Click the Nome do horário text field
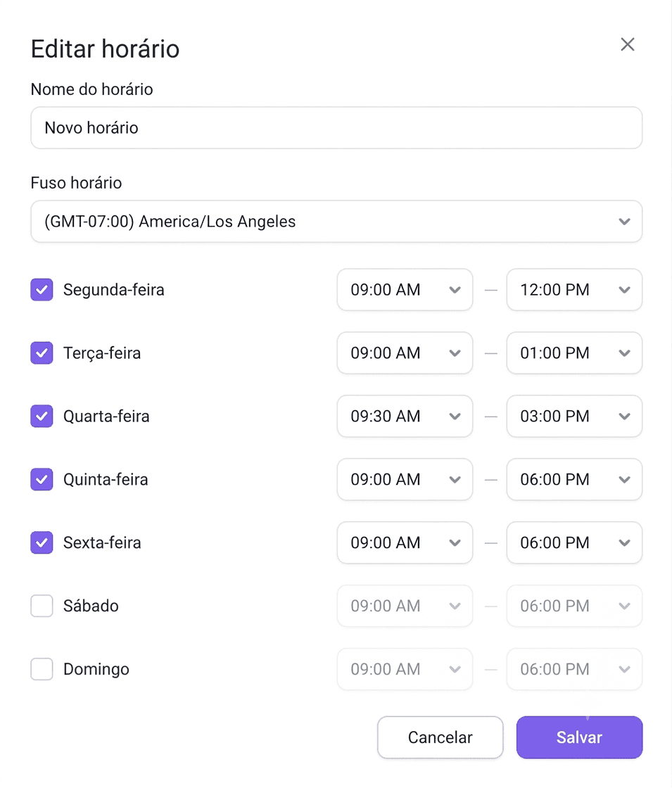This screenshot has height=788, width=672. click(x=336, y=127)
